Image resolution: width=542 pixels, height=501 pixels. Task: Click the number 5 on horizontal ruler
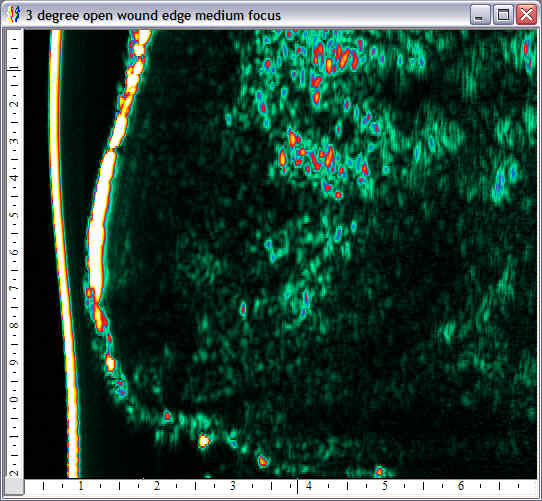tap(385, 486)
